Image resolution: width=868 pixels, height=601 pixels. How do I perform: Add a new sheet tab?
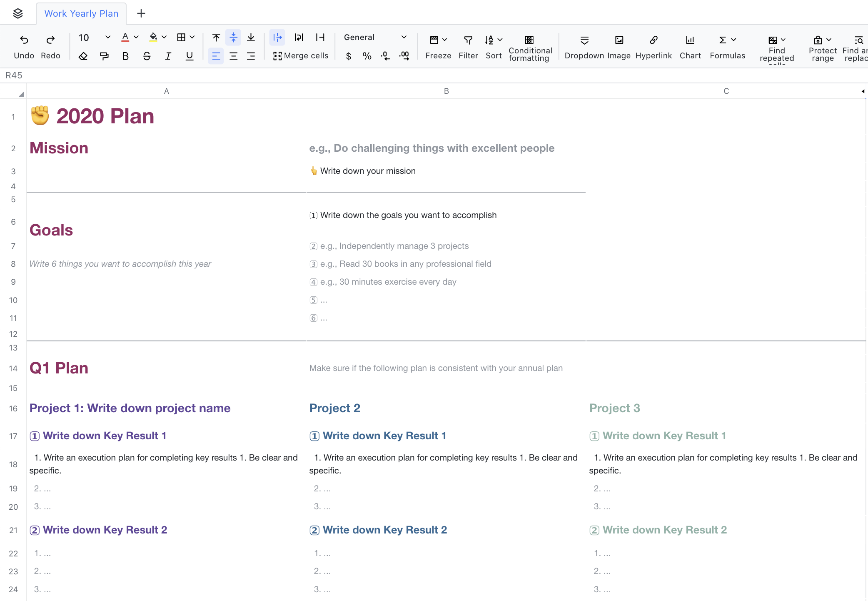point(141,13)
